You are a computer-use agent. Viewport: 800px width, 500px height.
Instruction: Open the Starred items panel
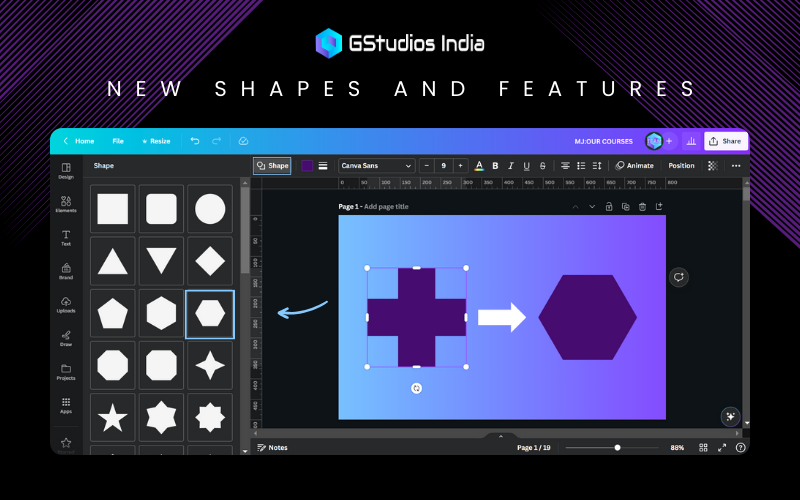tap(66, 445)
